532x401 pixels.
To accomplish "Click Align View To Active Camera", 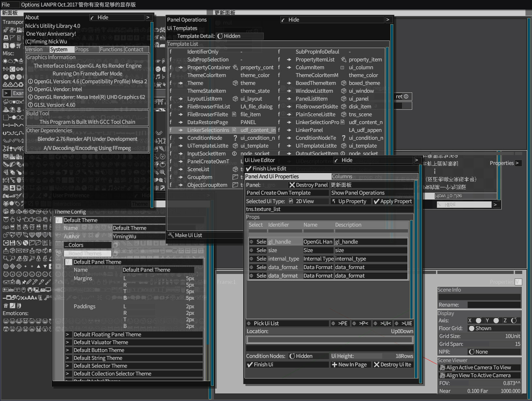I will [x=479, y=375].
